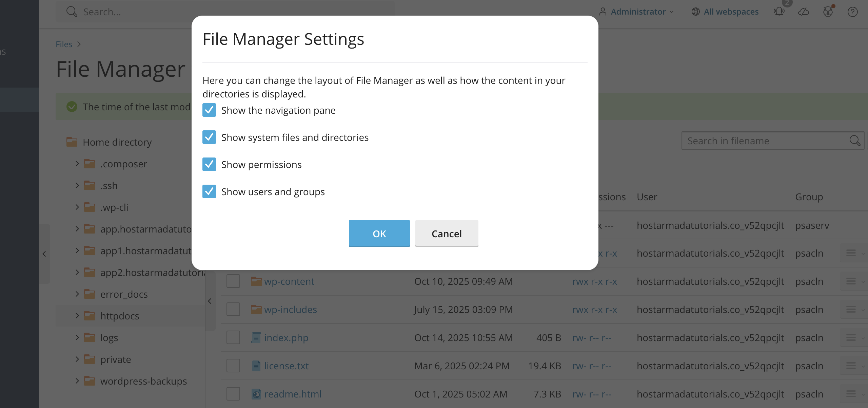
Task: Click the readme.html file type icon
Action: pos(256,394)
